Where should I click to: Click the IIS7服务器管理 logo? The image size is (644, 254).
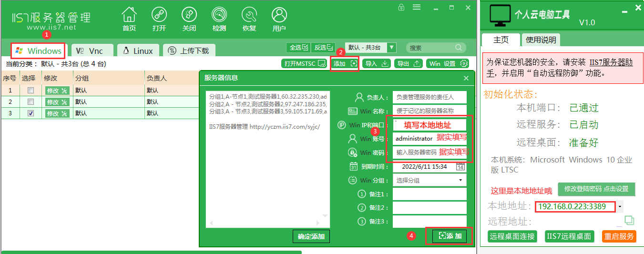tap(51, 21)
